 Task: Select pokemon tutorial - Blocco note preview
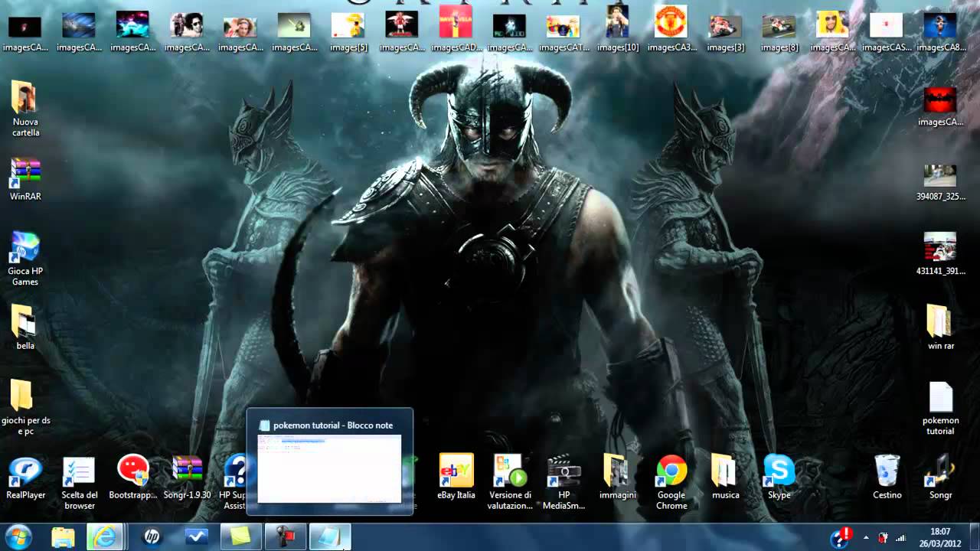coord(329,461)
